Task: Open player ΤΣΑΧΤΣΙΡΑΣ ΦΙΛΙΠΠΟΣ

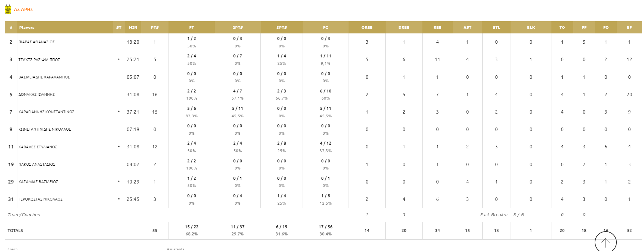Action: pos(39,60)
